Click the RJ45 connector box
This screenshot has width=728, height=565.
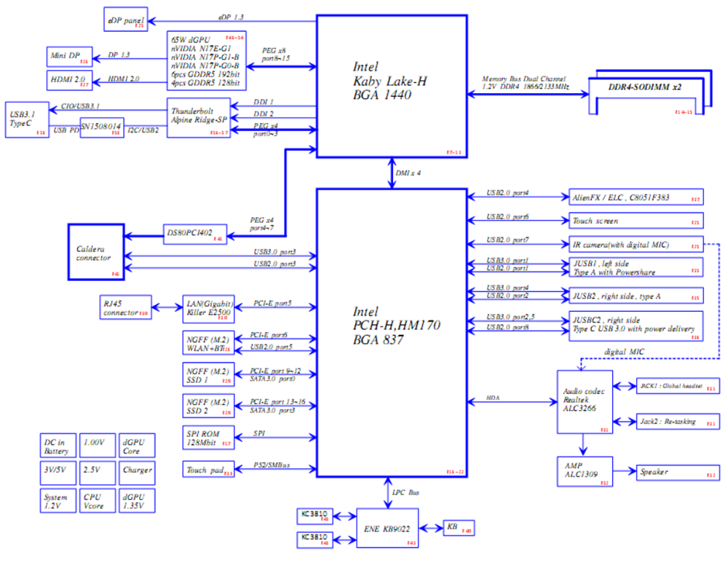point(124,307)
